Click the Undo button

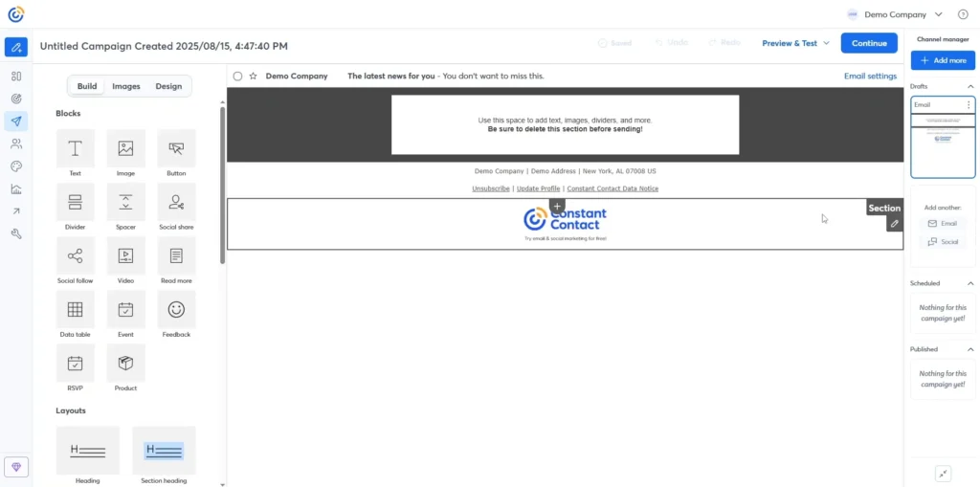coord(672,42)
